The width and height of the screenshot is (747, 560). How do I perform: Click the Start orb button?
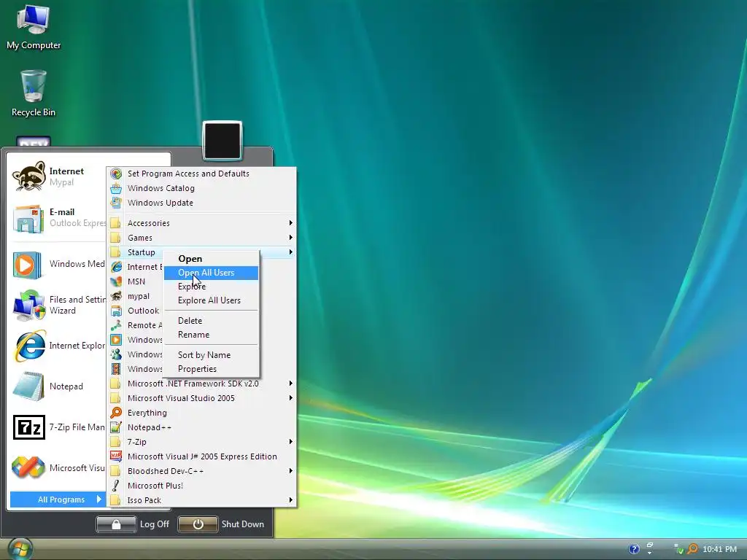pyautogui.click(x=20, y=549)
